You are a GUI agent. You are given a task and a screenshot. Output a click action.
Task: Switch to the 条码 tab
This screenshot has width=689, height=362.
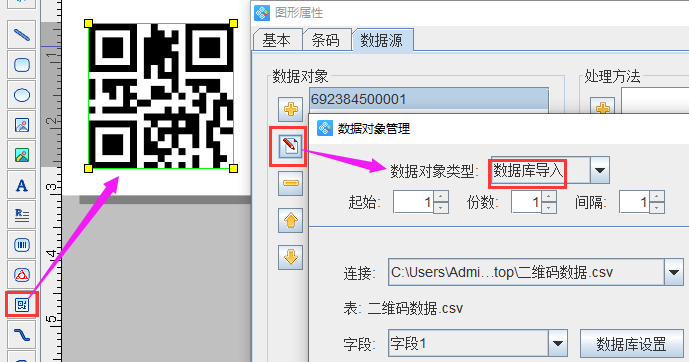[x=326, y=40]
